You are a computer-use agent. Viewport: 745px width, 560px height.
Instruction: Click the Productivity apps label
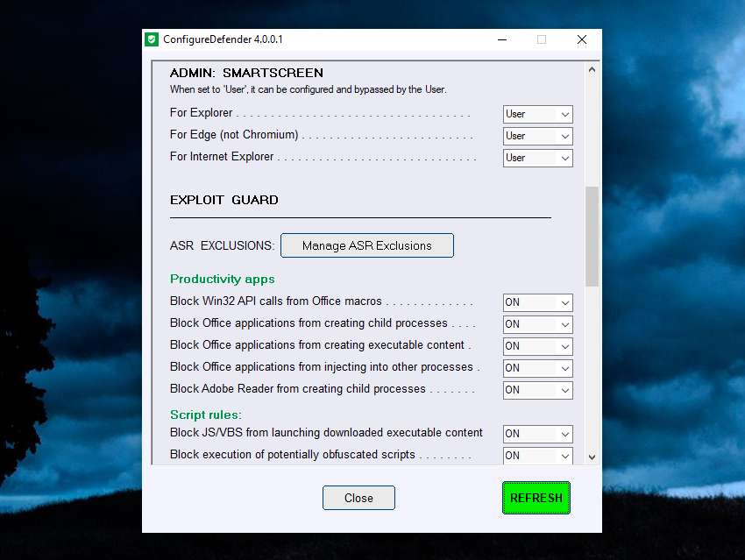223,279
